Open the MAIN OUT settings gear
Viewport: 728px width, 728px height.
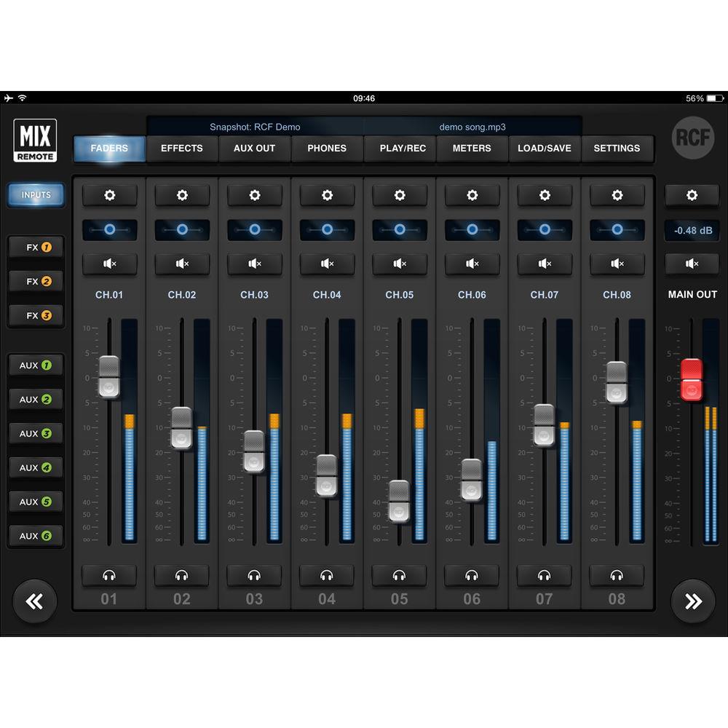click(x=692, y=195)
